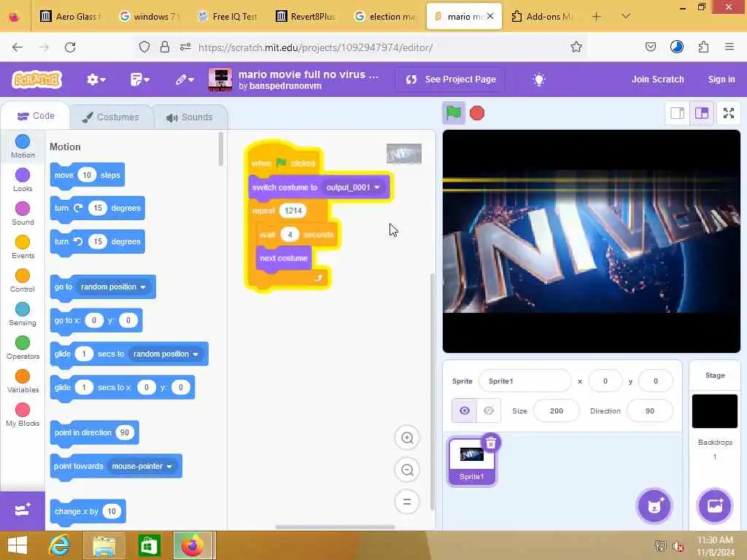Open the Scratch logo home link
This screenshot has width=747, height=560.
tap(37, 79)
